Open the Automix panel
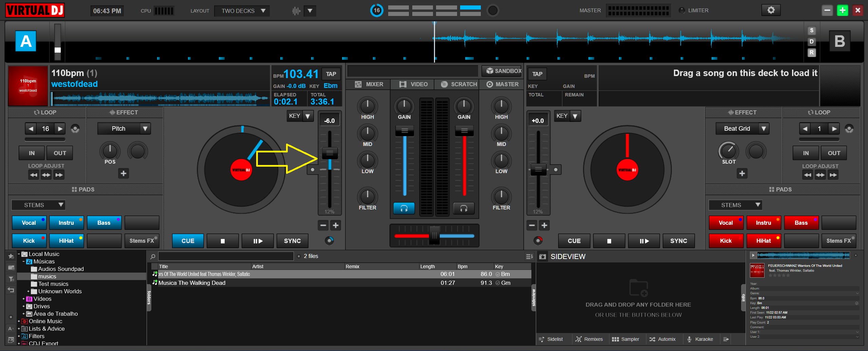Image resolution: width=868 pixels, height=351 pixels. 662,339
